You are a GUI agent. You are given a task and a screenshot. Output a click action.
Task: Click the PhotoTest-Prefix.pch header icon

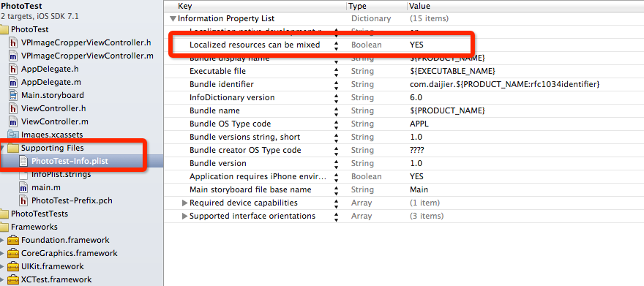[24, 200]
